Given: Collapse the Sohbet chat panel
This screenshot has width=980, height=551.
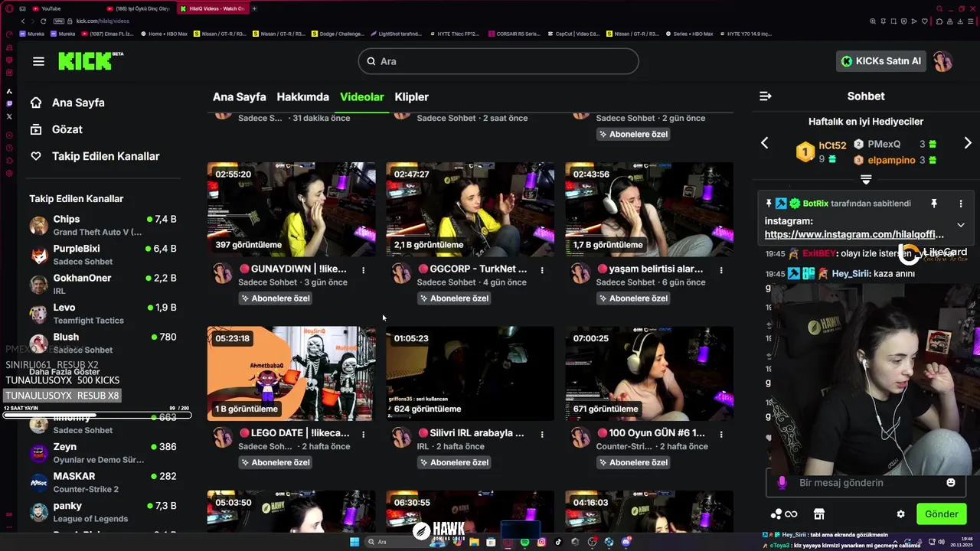Looking at the screenshot, I should pos(765,96).
